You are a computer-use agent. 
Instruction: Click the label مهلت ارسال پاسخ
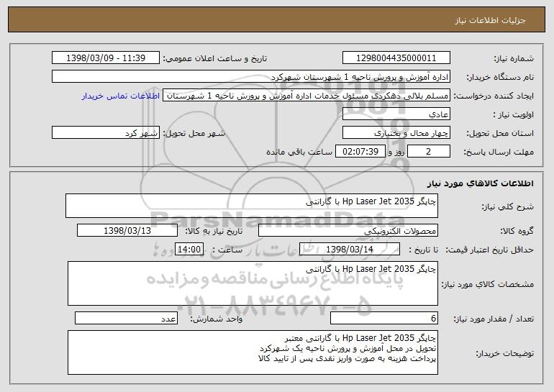click(499, 152)
